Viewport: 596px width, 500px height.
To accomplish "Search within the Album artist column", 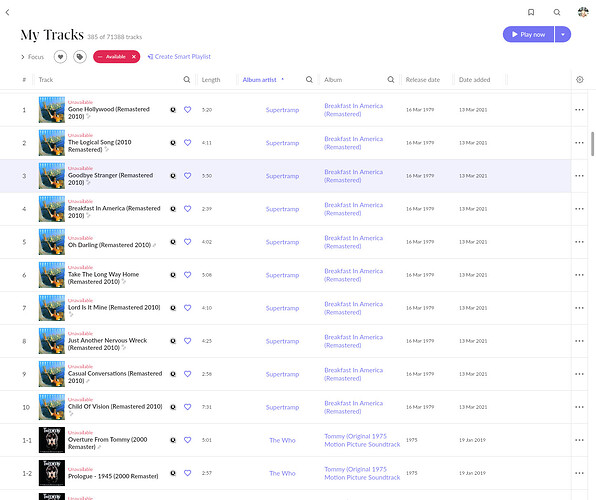I will click(x=309, y=79).
